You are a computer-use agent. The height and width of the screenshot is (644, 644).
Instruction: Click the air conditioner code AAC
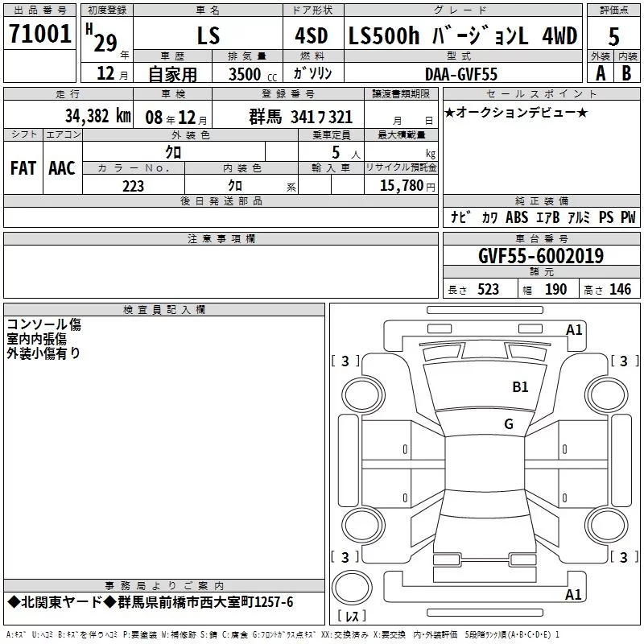tap(62, 168)
